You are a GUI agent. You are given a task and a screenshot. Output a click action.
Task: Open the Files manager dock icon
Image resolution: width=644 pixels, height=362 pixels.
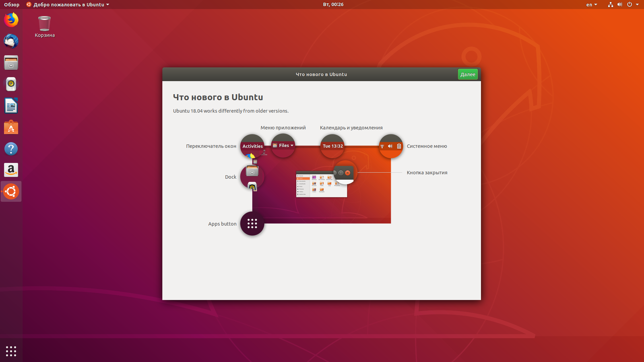click(11, 63)
